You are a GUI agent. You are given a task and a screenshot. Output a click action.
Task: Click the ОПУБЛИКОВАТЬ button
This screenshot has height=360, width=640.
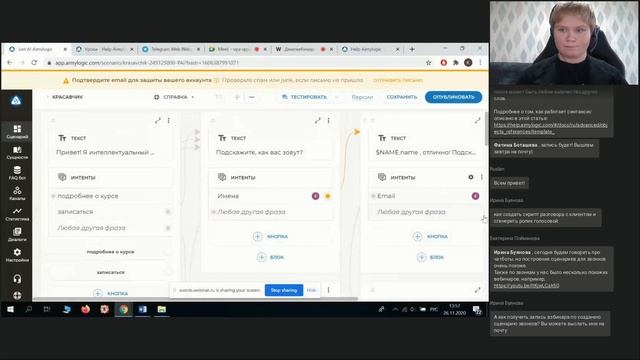(453, 97)
